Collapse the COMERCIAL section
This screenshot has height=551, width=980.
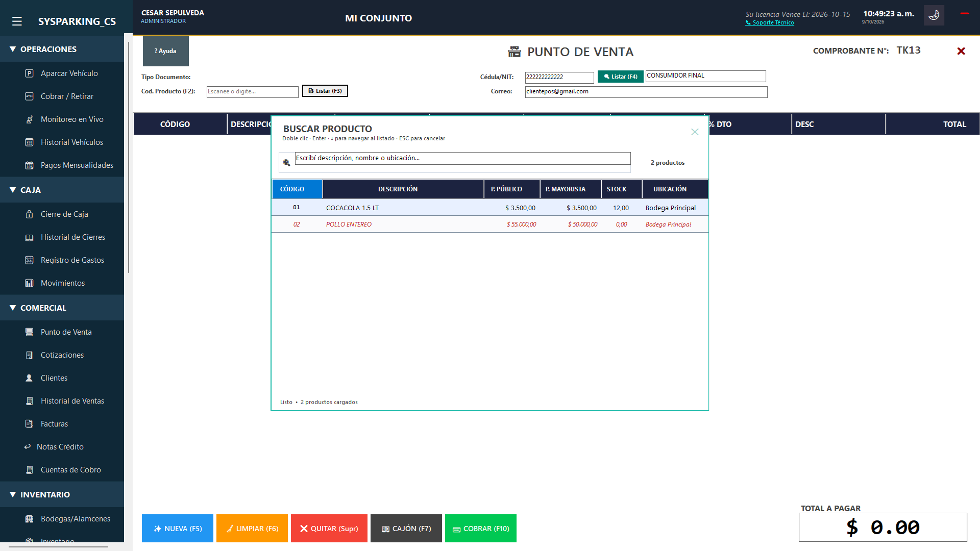62,308
